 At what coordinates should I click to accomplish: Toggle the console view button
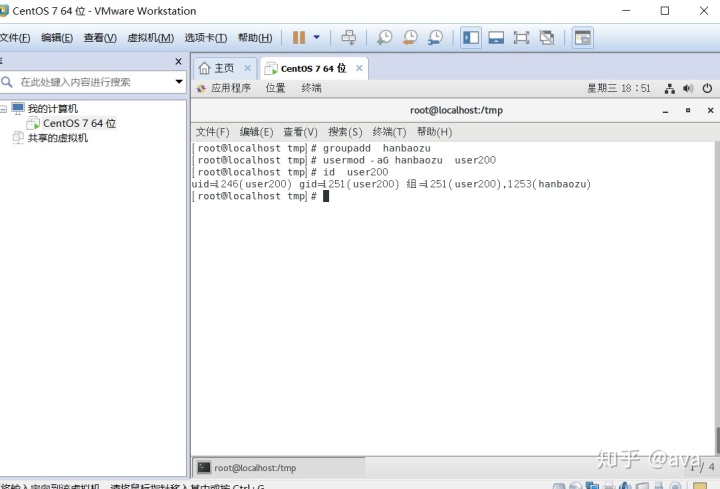tap(582, 38)
